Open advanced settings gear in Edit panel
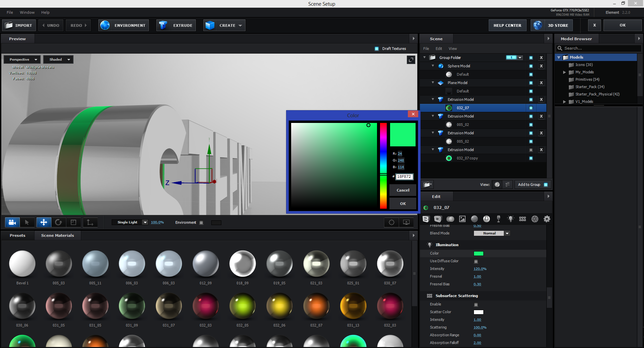This screenshot has width=644, height=348. 547,219
